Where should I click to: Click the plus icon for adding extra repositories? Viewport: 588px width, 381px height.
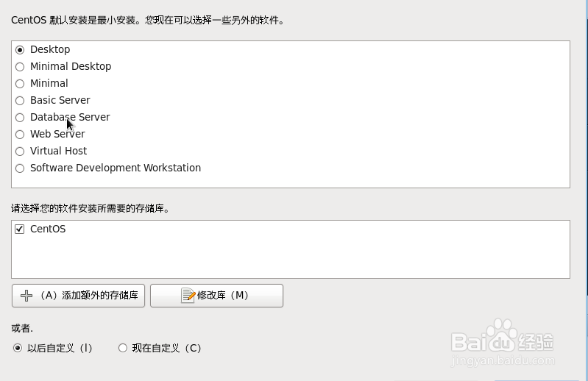click(26, 296)
